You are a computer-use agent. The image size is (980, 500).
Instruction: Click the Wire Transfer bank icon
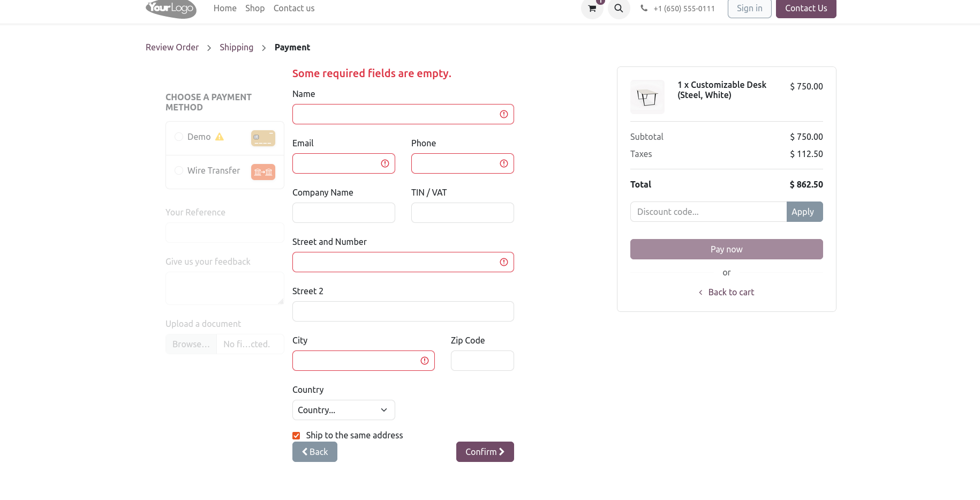click(263, 171)
